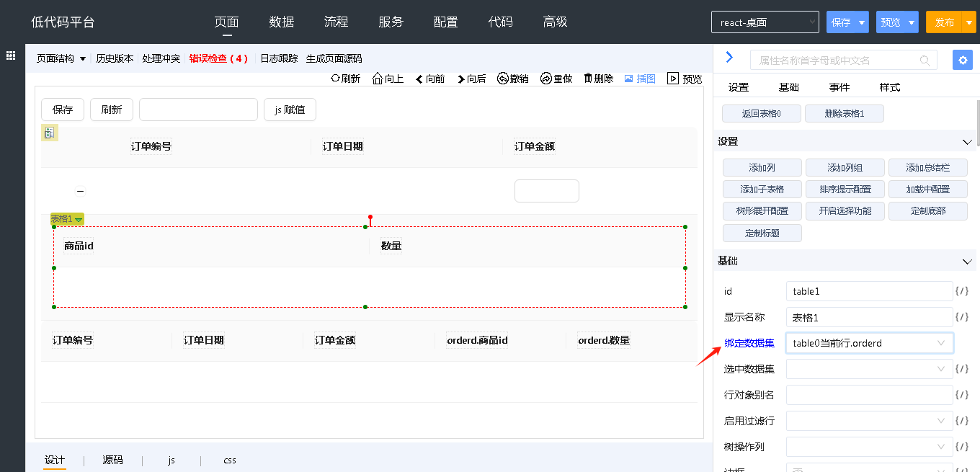The image size is (980, 472).
Task: Click 历史版本 link
Action: click(115, 58)
